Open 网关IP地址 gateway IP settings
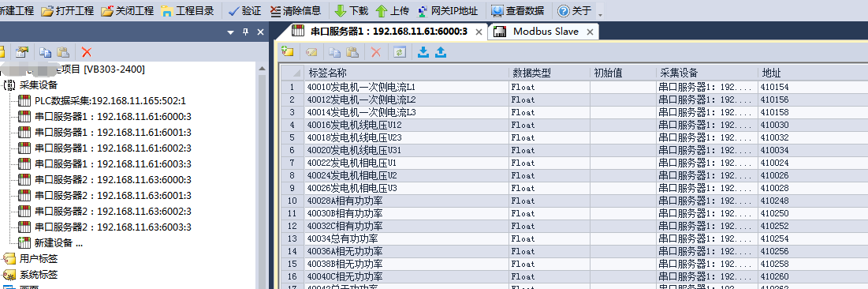The width and height of the screenshot is (868, 289). [447, 10]
